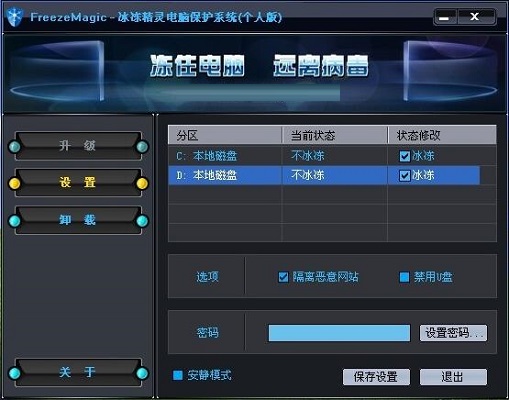Open the 卸载 menu section
The width and height of the screenshot is (509, 400).
click(78, 220)
